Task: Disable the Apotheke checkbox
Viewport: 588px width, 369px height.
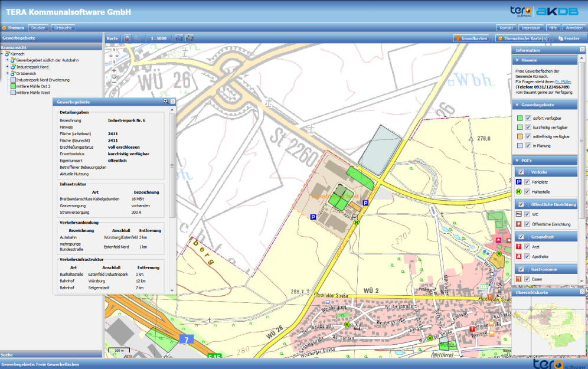Action: (528, 256)
